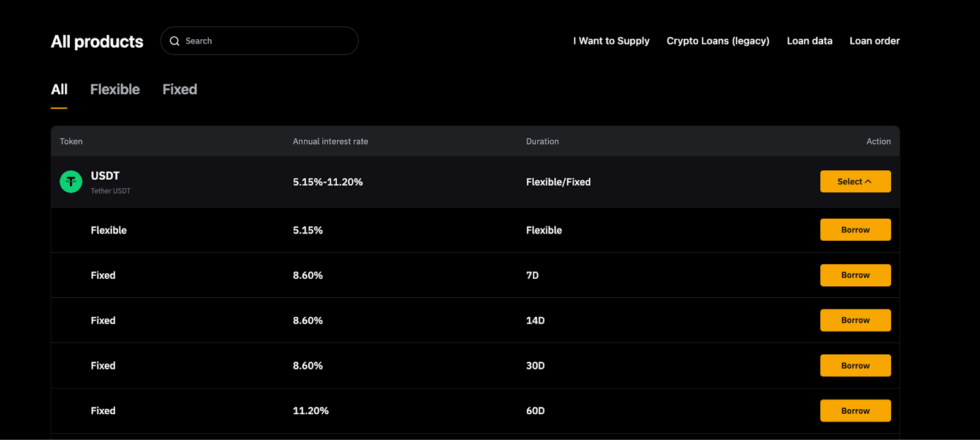Borrow the 60D Fixed 11.20% loan
This screenshot has width=980, height=440.
[x=855, y=411]
